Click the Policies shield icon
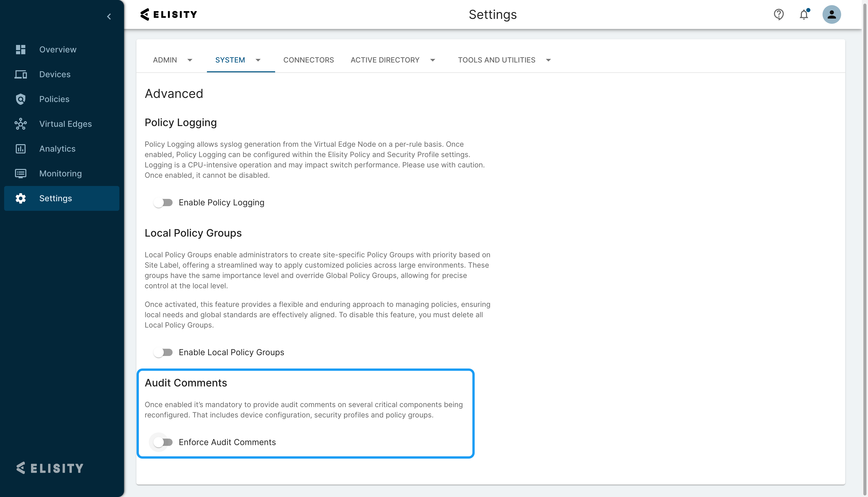This screenshot has height=497, width=868. [x=20, y=99]
